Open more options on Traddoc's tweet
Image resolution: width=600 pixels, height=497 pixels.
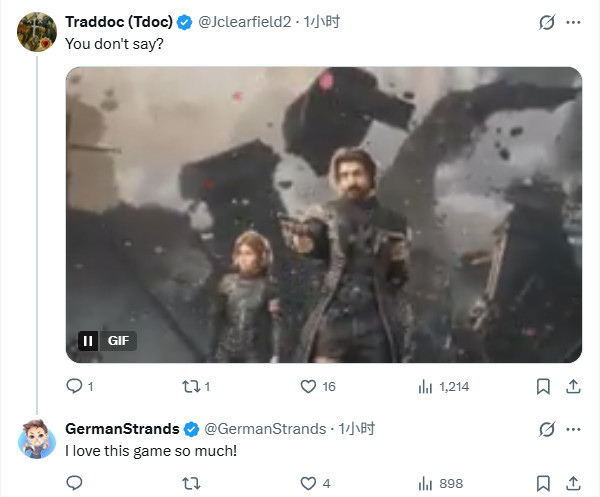click(574, 21)
